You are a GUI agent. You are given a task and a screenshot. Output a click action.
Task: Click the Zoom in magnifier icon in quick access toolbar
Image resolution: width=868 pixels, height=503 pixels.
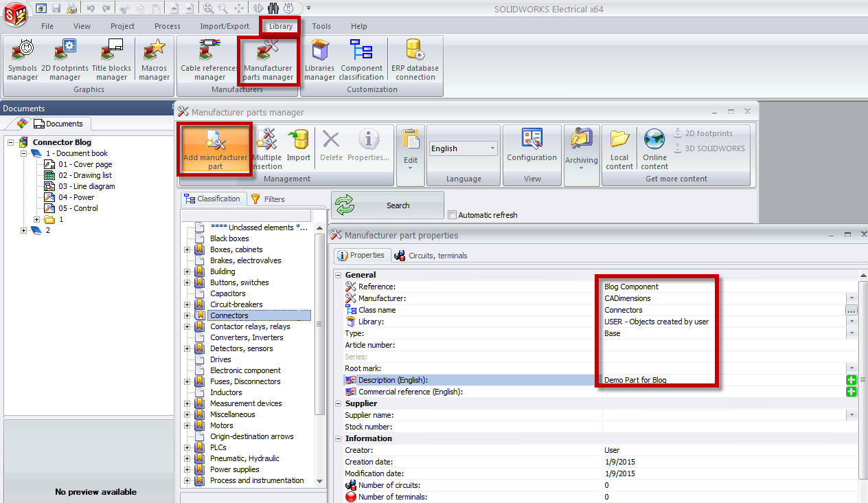click(x=208, y=8)
